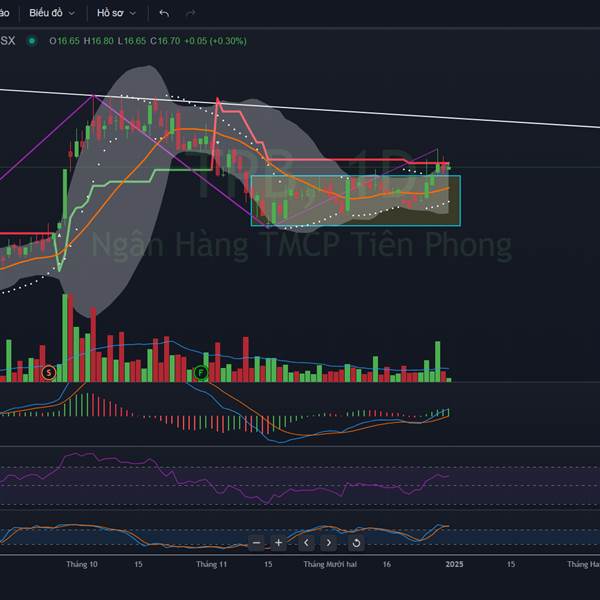Select the L16.65 low price value

point(132,41)
